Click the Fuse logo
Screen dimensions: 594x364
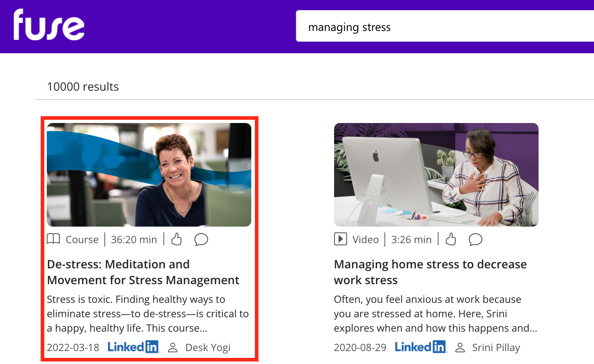click(49, 26)
